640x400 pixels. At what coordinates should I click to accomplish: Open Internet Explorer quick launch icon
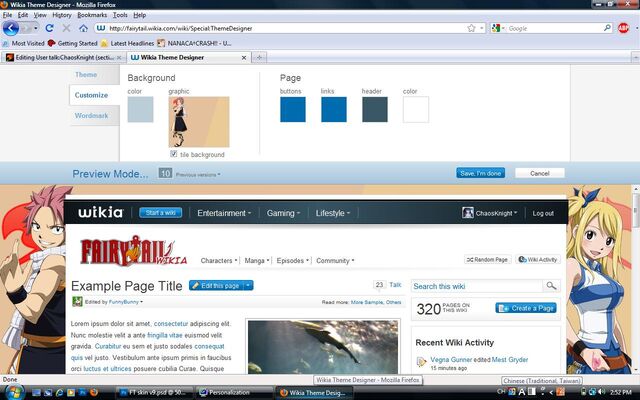pos(59,393)
